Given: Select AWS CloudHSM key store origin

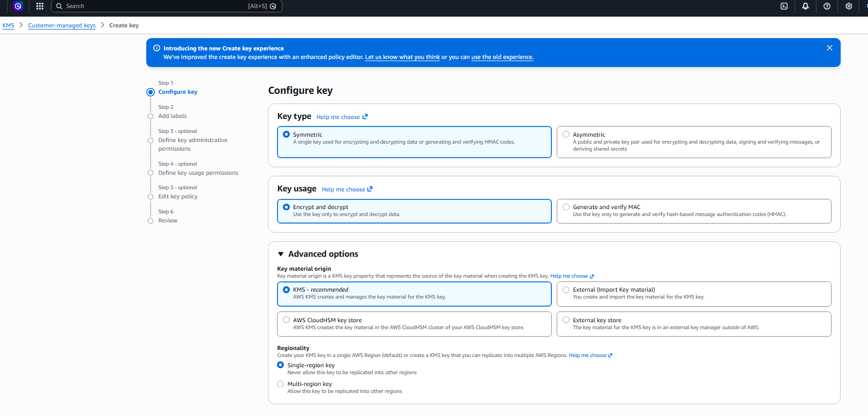Looking at the screenshot, I should [x=414, y=324].
